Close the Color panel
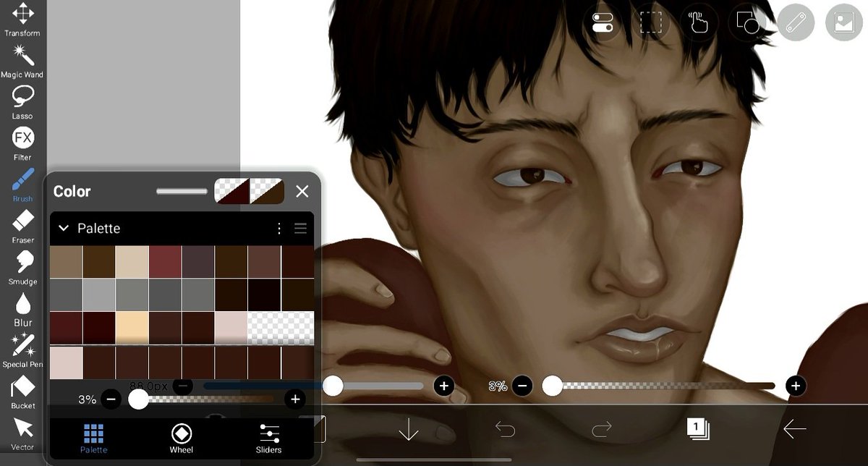Image resolution: width=868 pixels, height=466 pixels. tap(302, 191)
